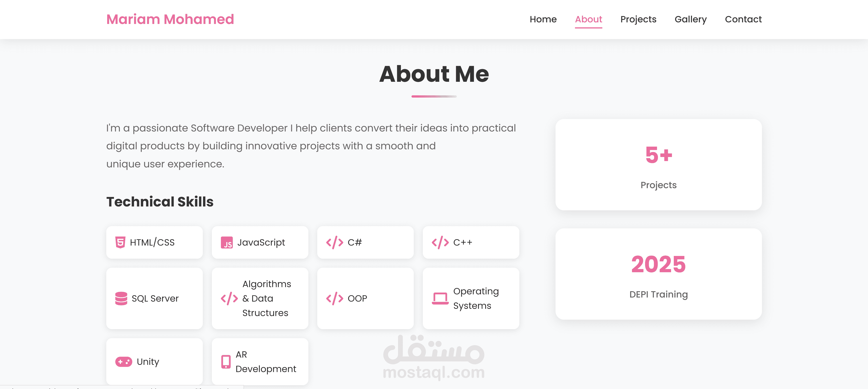
Task: Click the 2025 DEPI Training card
Action: 658,274
